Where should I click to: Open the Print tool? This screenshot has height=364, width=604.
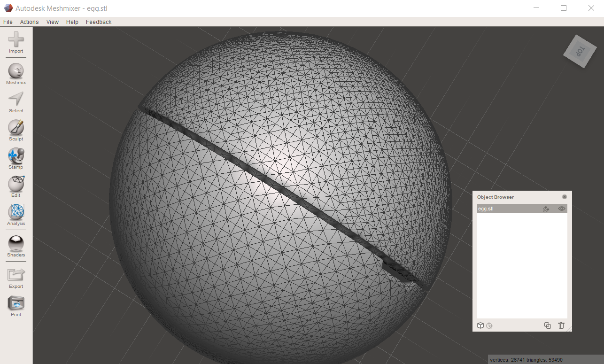pyautogui.click(x=15, y=304)
